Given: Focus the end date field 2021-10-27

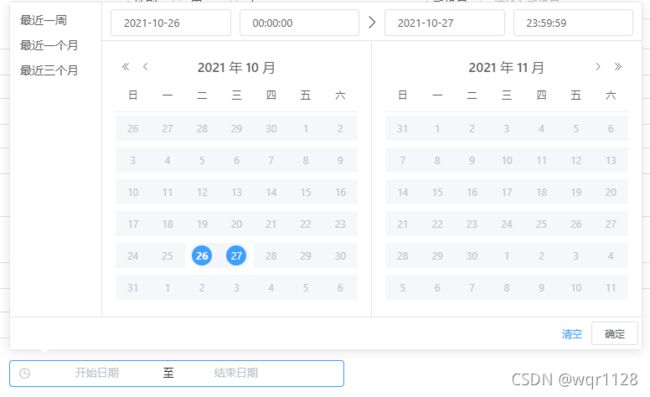Looking at the screenshot, I should pyautogui.click(x=444, y=23).
